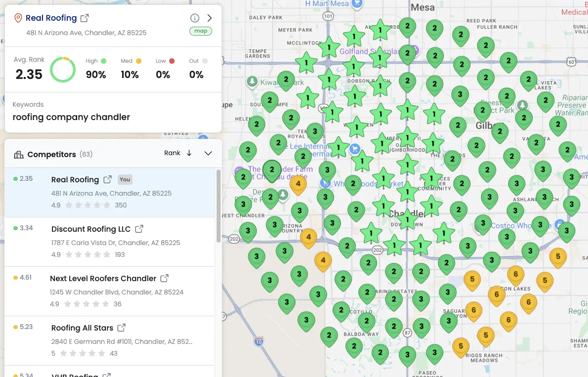Toggle Rank sort direction arrow
This screenshot has height=377, width=588.
(189, 153)
